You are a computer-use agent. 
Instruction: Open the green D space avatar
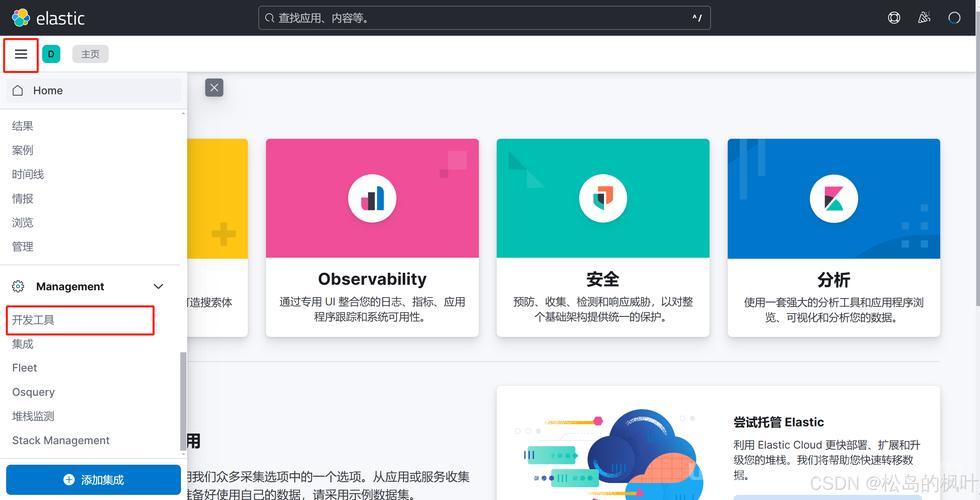click(51, 54)
